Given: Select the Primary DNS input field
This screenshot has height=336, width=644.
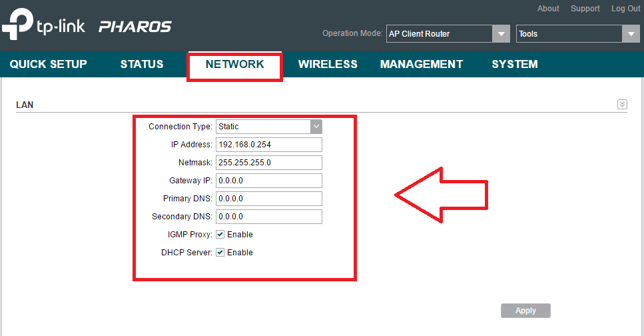Looking at the screenshot, I should pyautogui.click(x=268, y=199).
